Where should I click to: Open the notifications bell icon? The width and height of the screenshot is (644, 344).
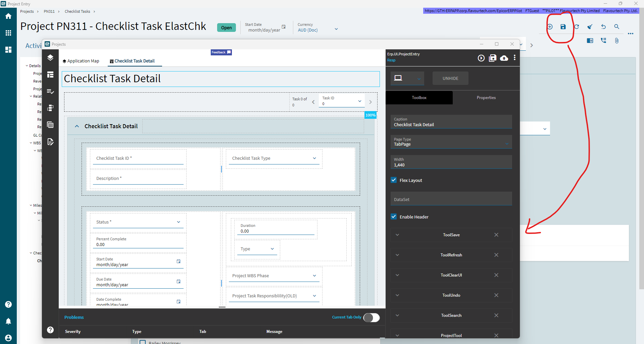point(8,321)
